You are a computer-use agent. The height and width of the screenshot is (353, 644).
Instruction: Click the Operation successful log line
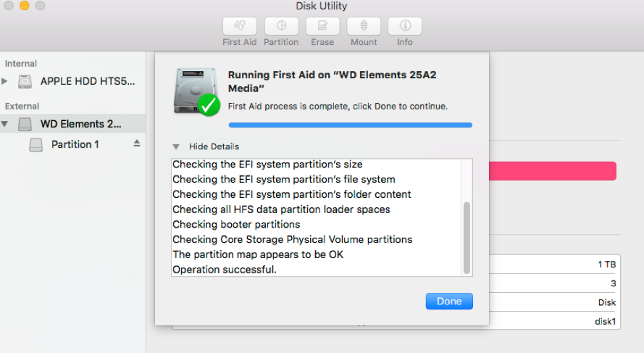tap(225, 270)
